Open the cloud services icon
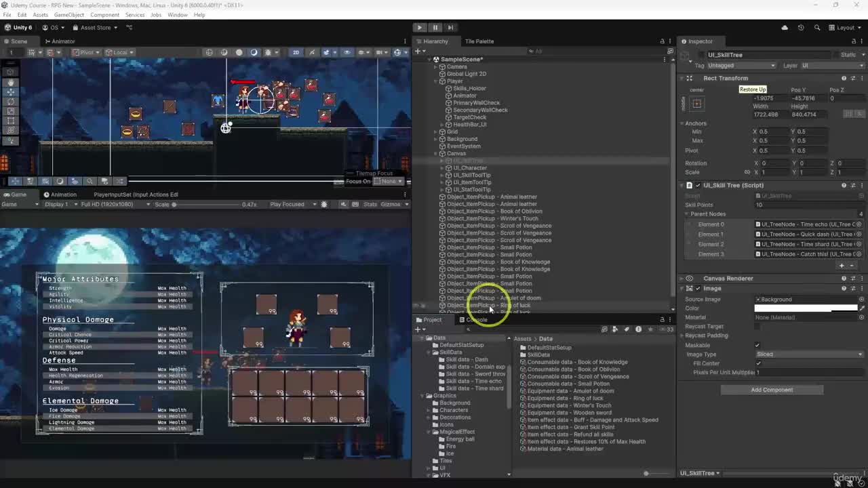Viewport: 868px width, 488px height. [x=785, y=28]
